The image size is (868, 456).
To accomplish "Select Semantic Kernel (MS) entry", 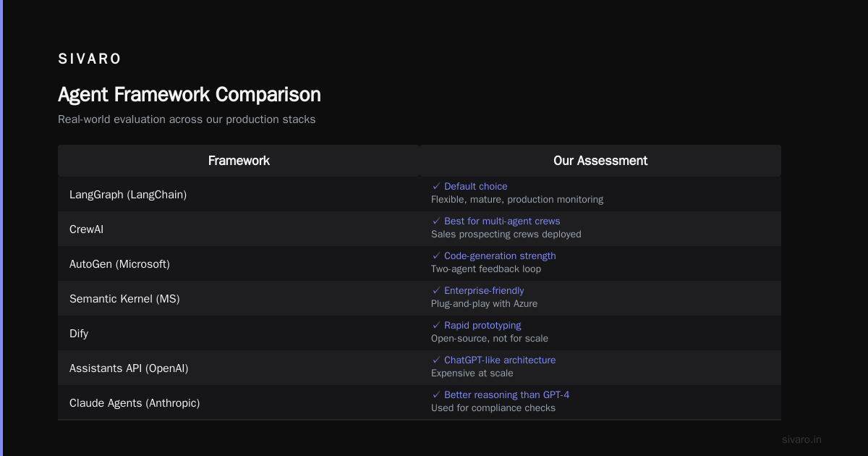I will [x=124, y=299].
